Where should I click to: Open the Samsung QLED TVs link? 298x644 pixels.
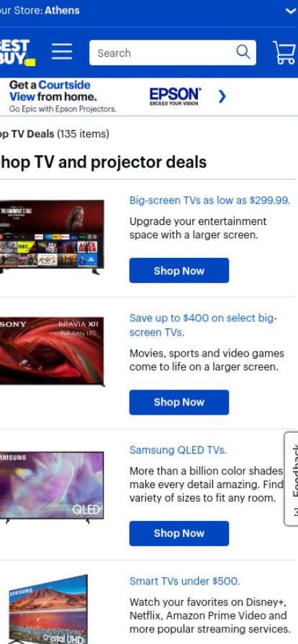point(178,450)
